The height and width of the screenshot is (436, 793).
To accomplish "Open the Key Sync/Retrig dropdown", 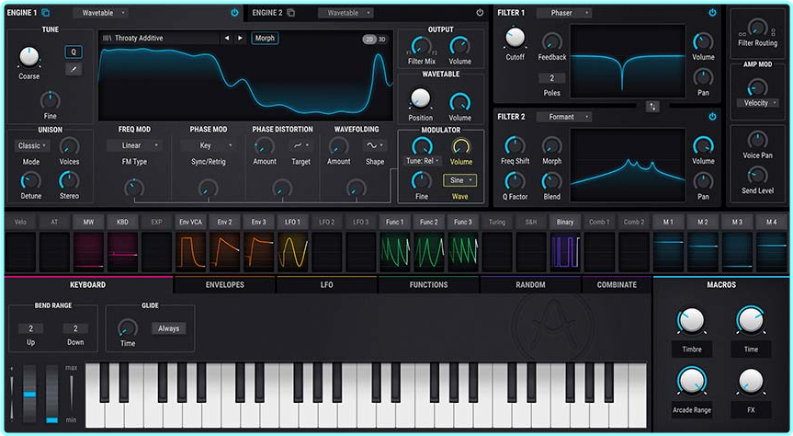I will pos(208,145).
